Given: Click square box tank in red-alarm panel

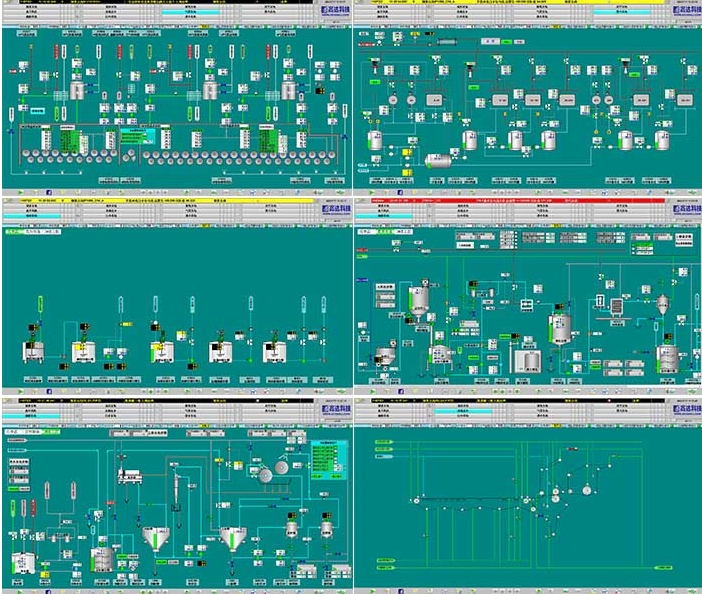Looking at the screenshot, I should tap(528, 361).
